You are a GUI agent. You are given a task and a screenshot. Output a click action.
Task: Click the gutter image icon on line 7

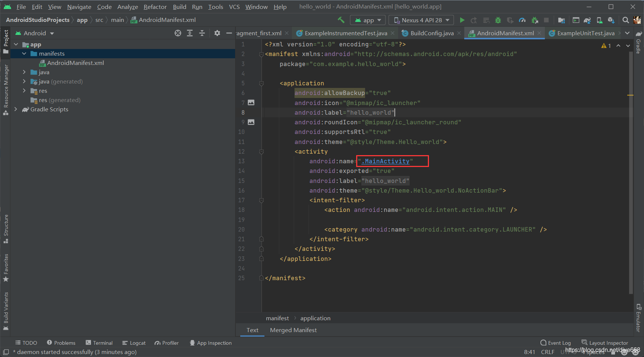click(x=251, y=102)
